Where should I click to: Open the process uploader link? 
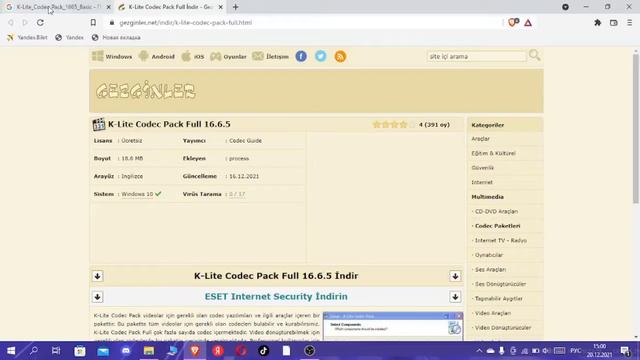(x=239, y=158)
